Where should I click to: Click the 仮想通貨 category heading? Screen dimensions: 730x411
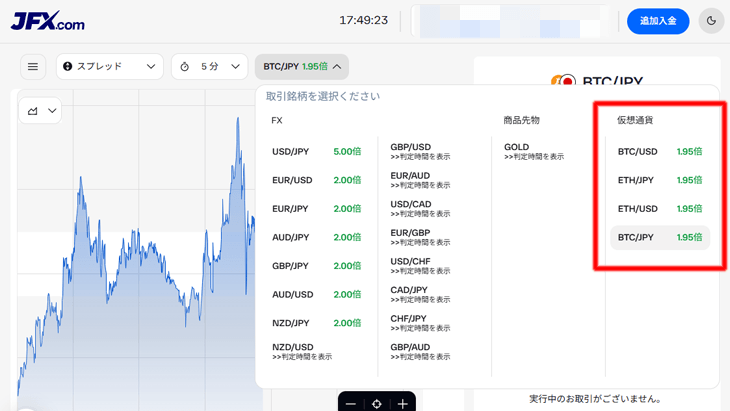635,120
